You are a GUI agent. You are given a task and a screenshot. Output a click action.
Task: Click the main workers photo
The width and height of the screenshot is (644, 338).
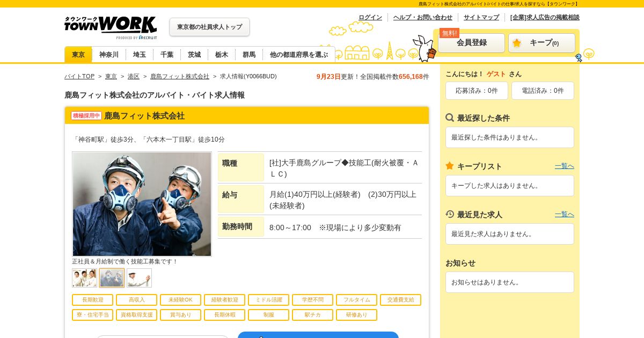click(x=142, y=204)
